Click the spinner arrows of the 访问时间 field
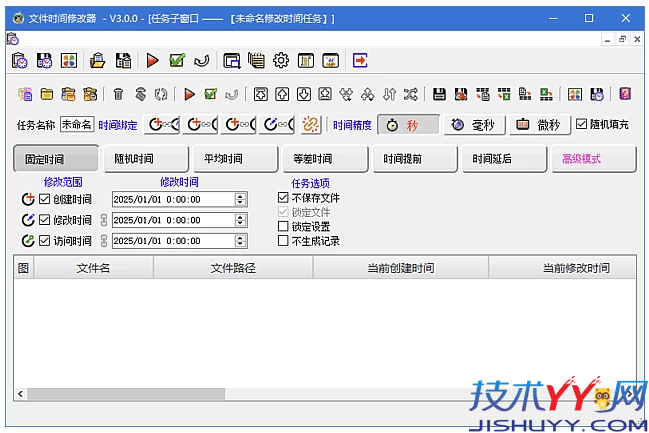 click(240, 241)
